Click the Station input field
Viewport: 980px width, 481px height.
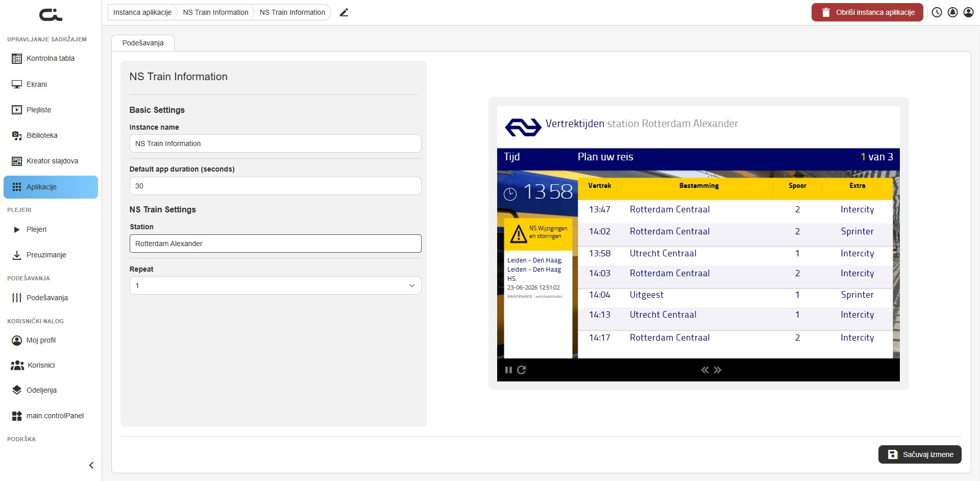click(275, 244)
